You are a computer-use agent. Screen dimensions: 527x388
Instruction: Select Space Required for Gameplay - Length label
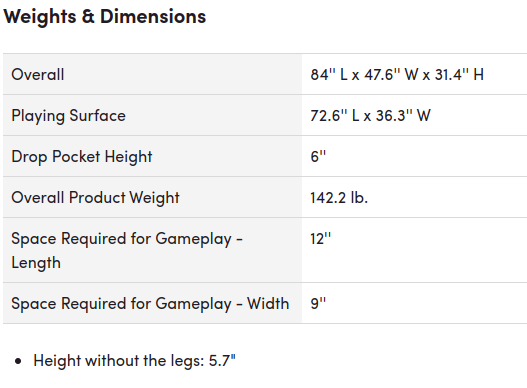[127, 250]
